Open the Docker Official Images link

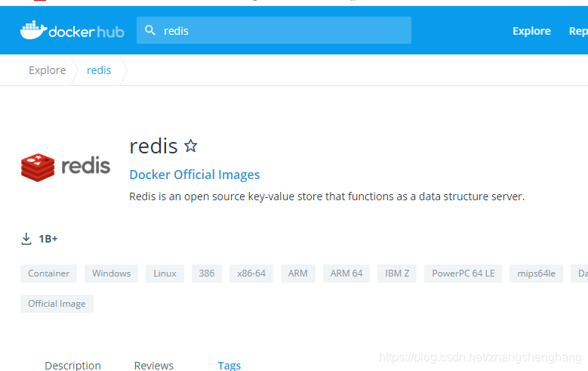[x=194, y=175]
